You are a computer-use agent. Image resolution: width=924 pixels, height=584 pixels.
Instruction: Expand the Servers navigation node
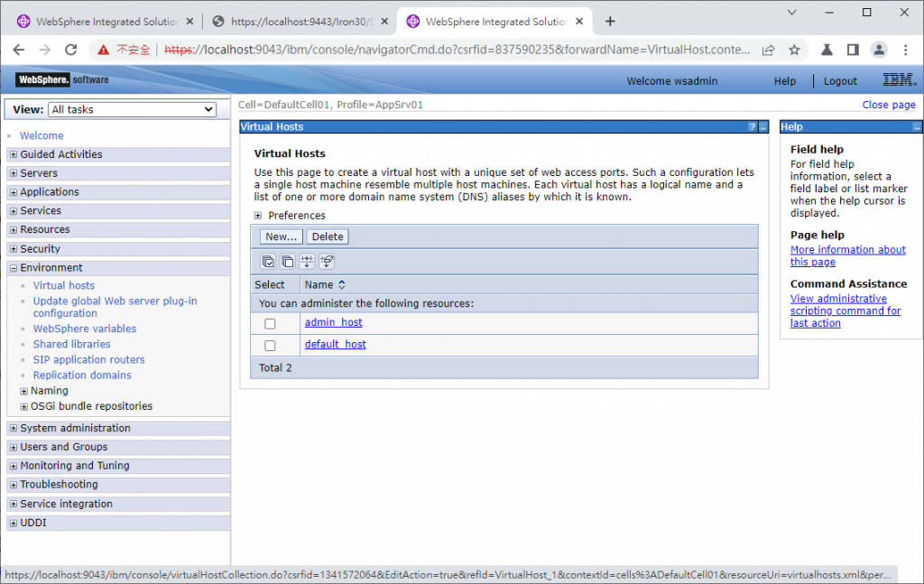14,173
